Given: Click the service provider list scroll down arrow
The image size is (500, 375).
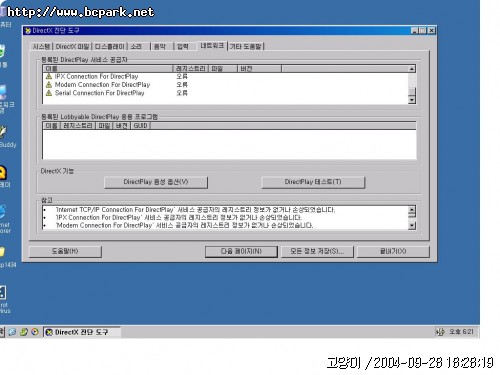Looking at the screenshot, I should (x=412, y=100).
